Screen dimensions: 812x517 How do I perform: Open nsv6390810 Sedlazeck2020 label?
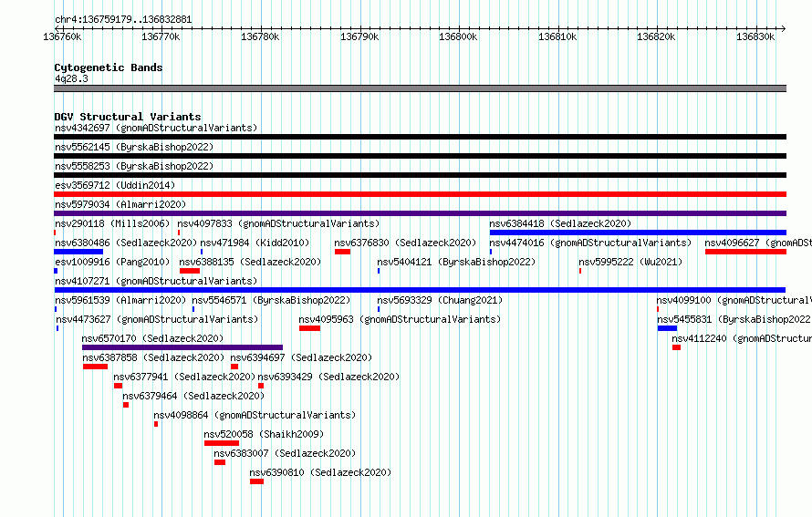(320, 472)
